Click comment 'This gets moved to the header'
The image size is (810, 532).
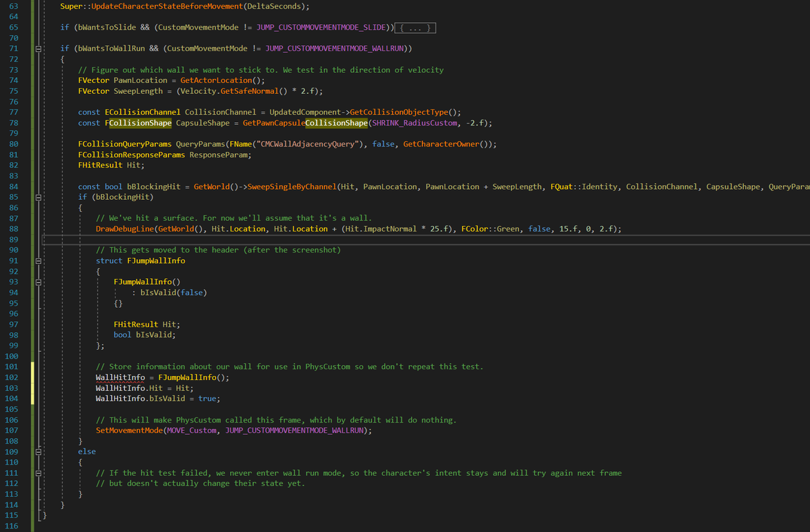tap(218, 250)
